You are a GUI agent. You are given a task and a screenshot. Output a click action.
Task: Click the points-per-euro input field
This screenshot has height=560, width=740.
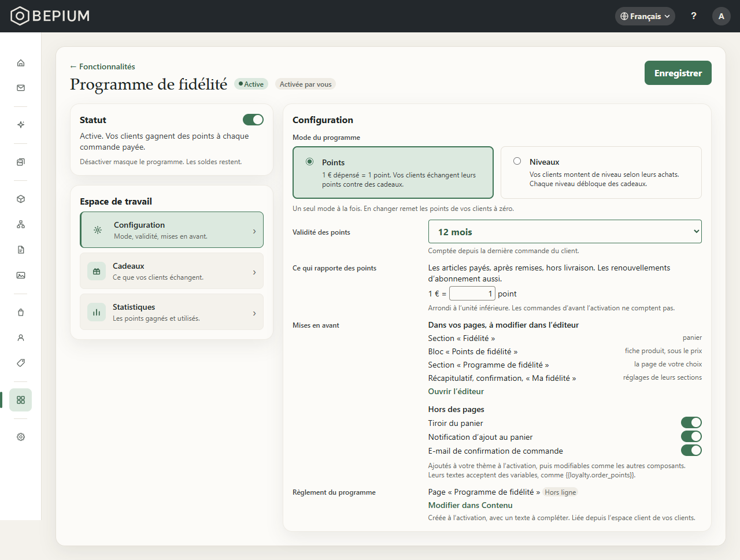coord(472,294)
